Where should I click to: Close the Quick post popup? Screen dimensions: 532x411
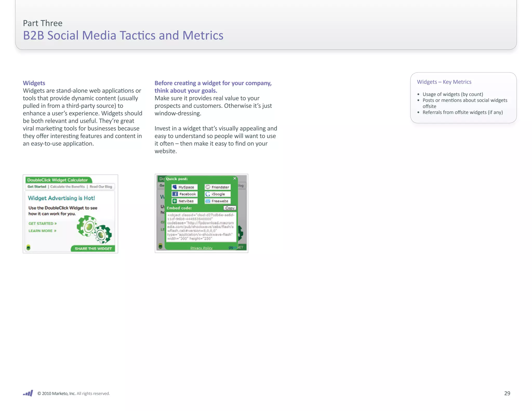click(x=235, y=178)
